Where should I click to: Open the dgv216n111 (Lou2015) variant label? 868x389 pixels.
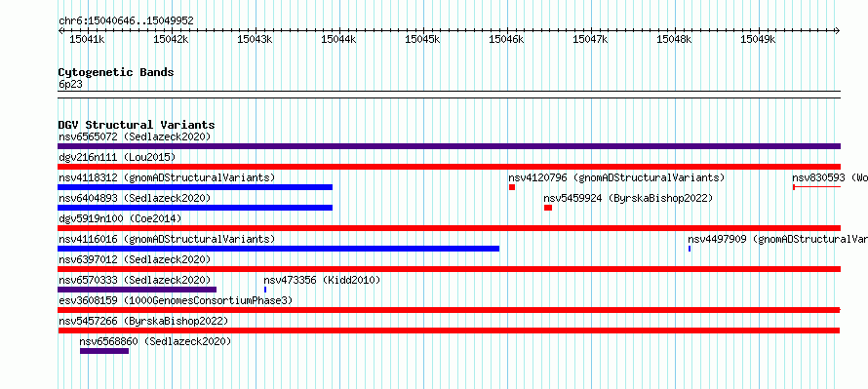click(117, 157)
